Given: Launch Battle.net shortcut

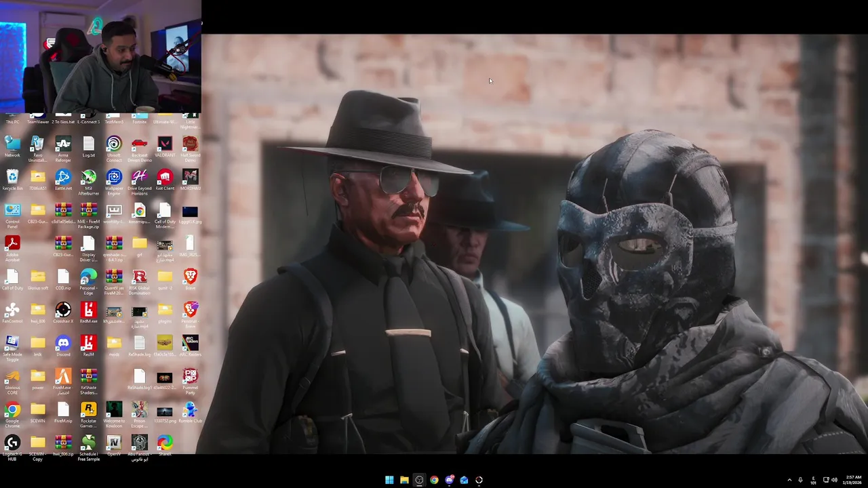Looking at the screenshot, I should coord(63,180).
